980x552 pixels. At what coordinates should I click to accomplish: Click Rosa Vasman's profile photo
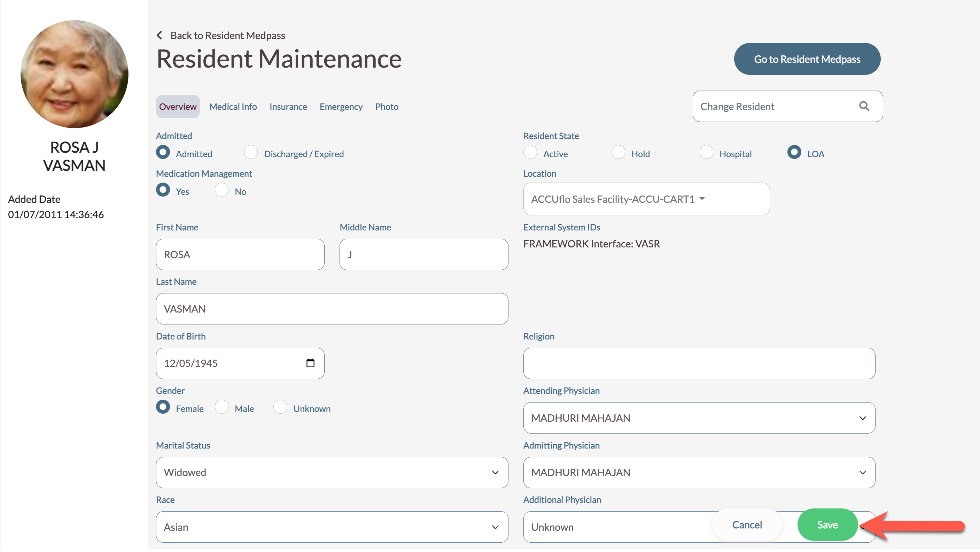[74, 74]
